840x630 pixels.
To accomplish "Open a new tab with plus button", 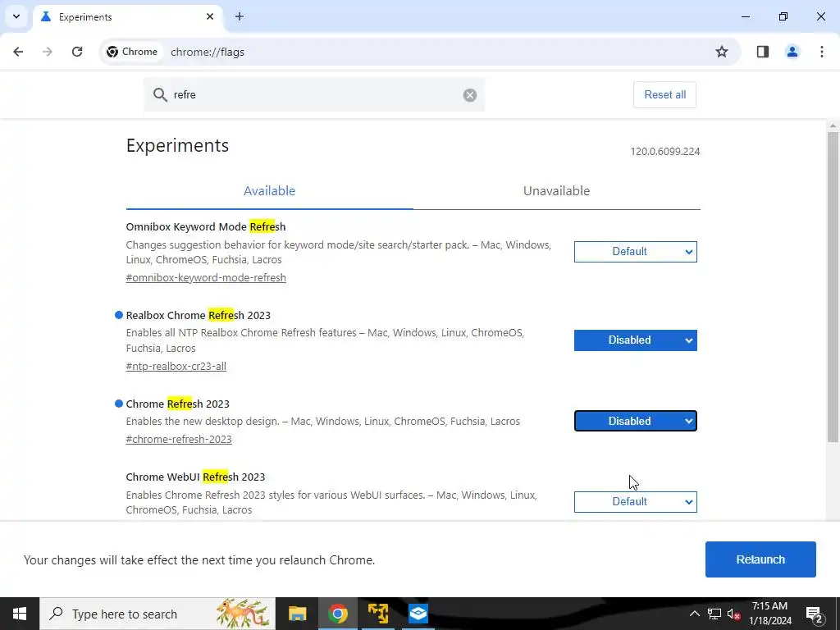I will pyautogui.click(x=240, y=16).
